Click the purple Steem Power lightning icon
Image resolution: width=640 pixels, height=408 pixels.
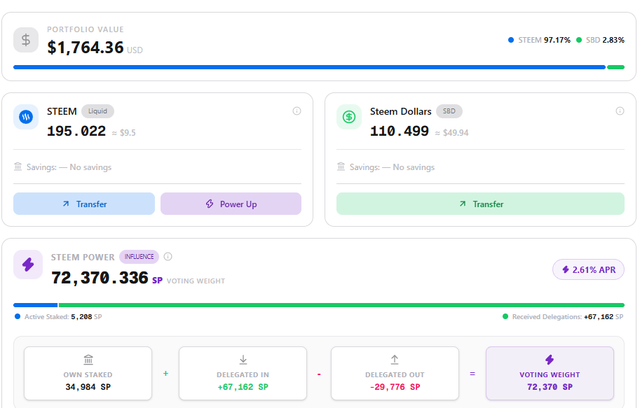pyautogui.click(x=28, y=264)
